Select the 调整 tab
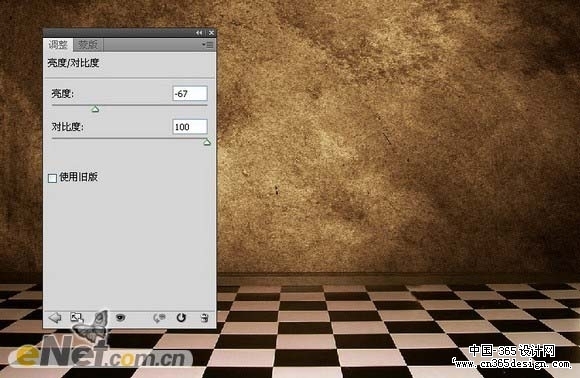This screenshot has width=580, height=378. tap(58, 45)
